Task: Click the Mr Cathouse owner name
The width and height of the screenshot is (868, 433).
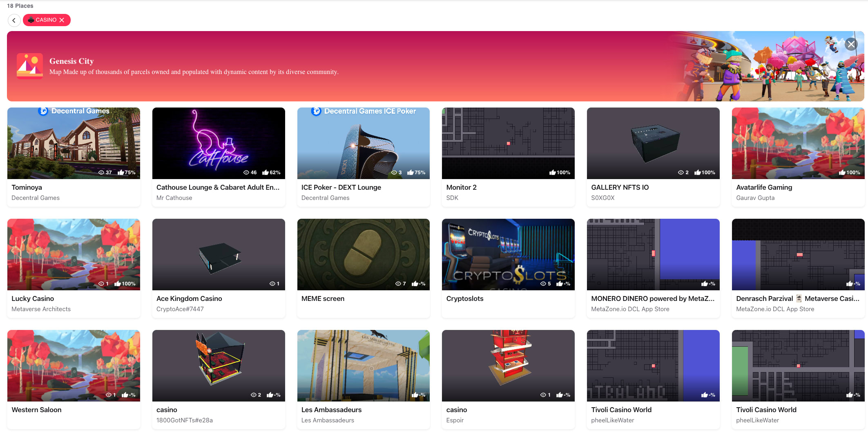Action: point(174,198)
